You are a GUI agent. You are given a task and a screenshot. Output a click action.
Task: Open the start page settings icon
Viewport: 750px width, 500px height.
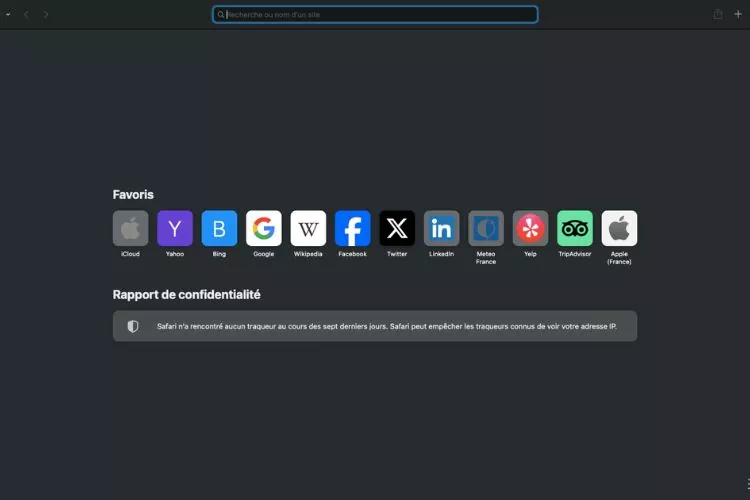coord(748,484)
